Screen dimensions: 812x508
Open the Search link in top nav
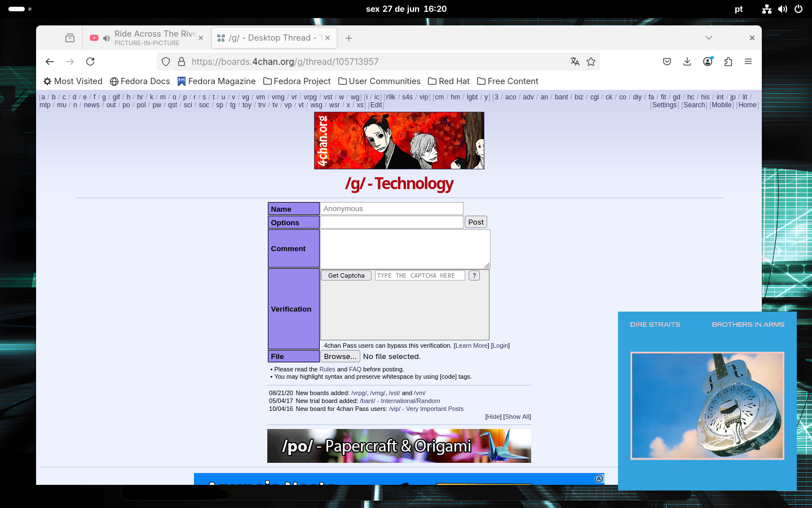(x=694, y=105)
